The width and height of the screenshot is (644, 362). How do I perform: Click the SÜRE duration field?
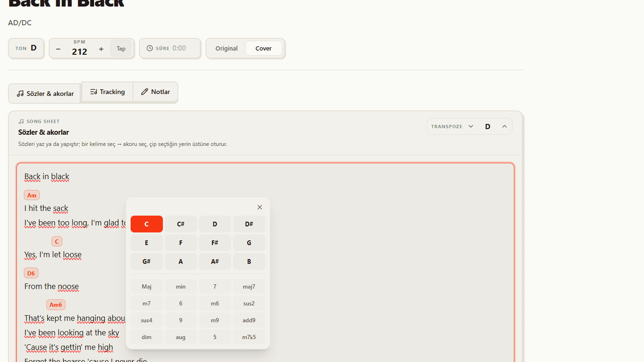pyautogui.click(x=170, y=48)
